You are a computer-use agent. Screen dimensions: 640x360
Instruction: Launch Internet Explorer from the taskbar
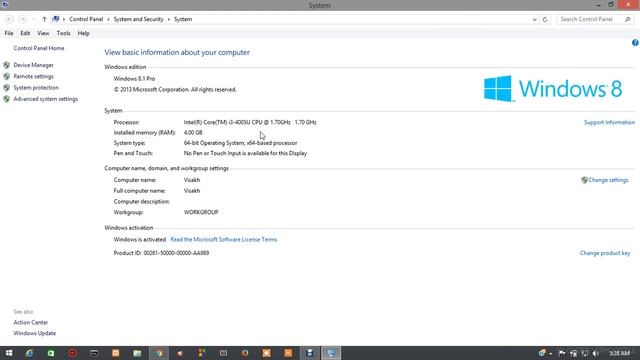29,353
